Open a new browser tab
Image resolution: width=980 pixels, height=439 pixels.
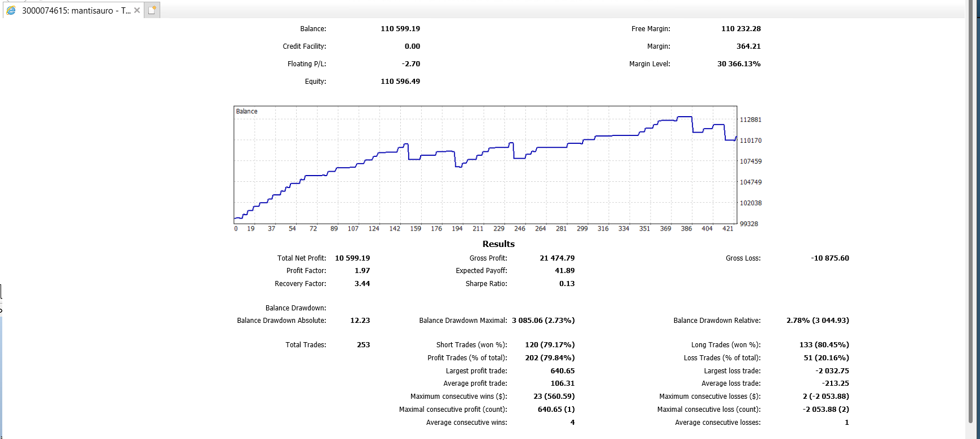click(152, 10)
